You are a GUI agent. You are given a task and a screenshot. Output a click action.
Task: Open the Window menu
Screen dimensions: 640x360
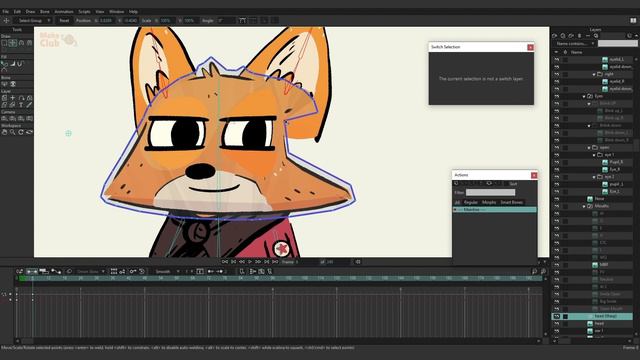click(116, 12)
